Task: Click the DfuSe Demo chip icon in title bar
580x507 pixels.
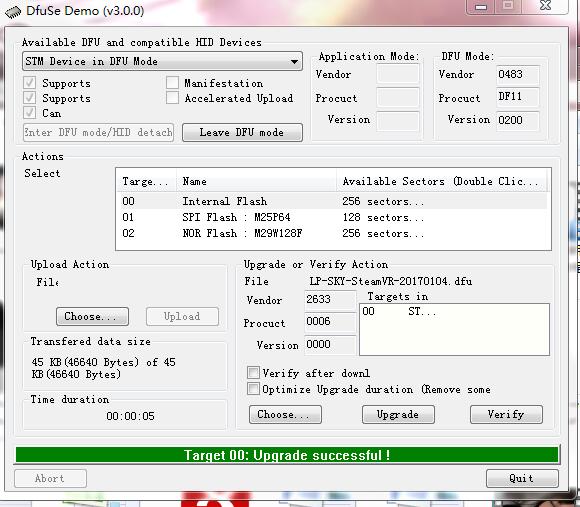Action: coord(13,11)
